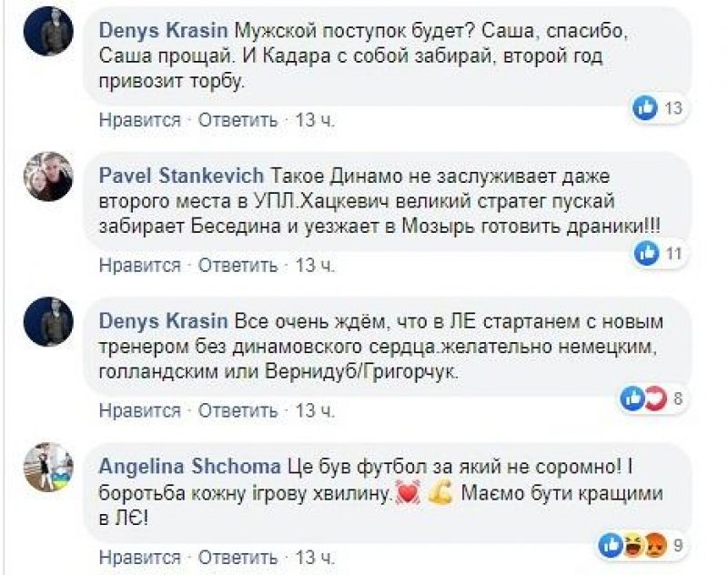Image resolution: width=728 pixels, height=575 pixels.
Task: Click reactions icons showing 8 count
Action: 643,398
